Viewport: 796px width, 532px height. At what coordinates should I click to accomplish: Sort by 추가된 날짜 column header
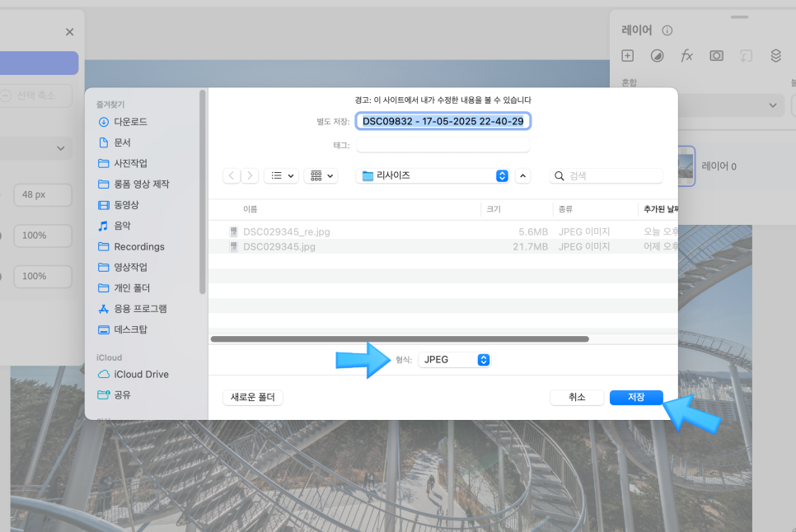659,209
